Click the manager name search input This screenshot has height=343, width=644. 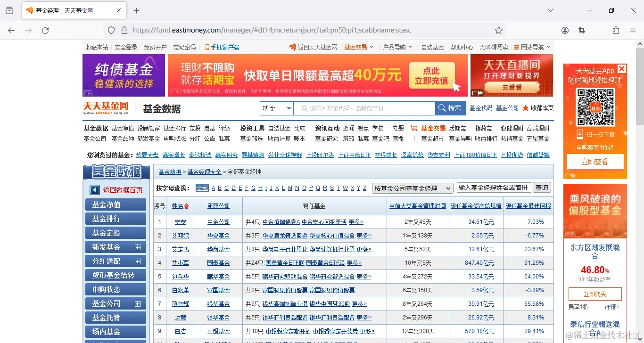[x=494, y=188]
